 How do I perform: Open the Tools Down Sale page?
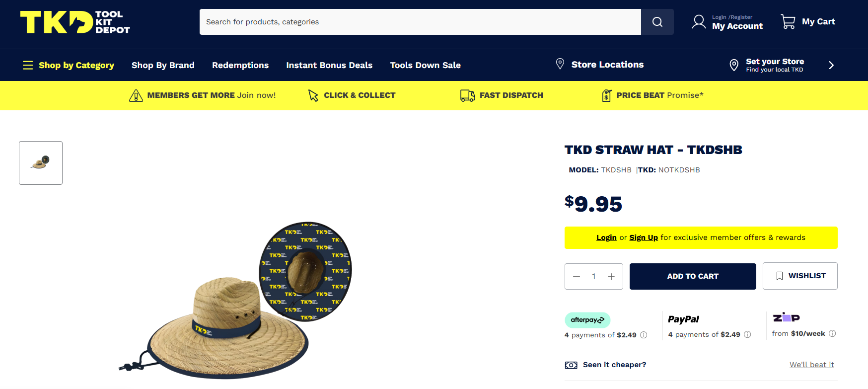coord(426,65)
